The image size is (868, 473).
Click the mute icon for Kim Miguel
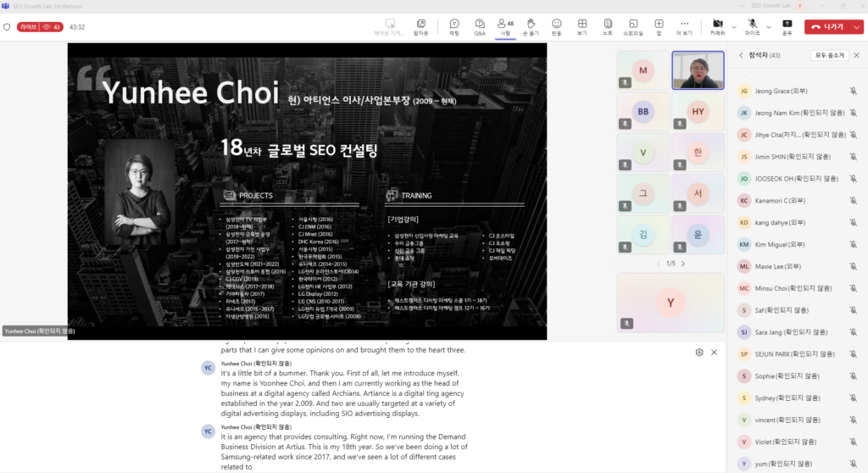[853, 244]
